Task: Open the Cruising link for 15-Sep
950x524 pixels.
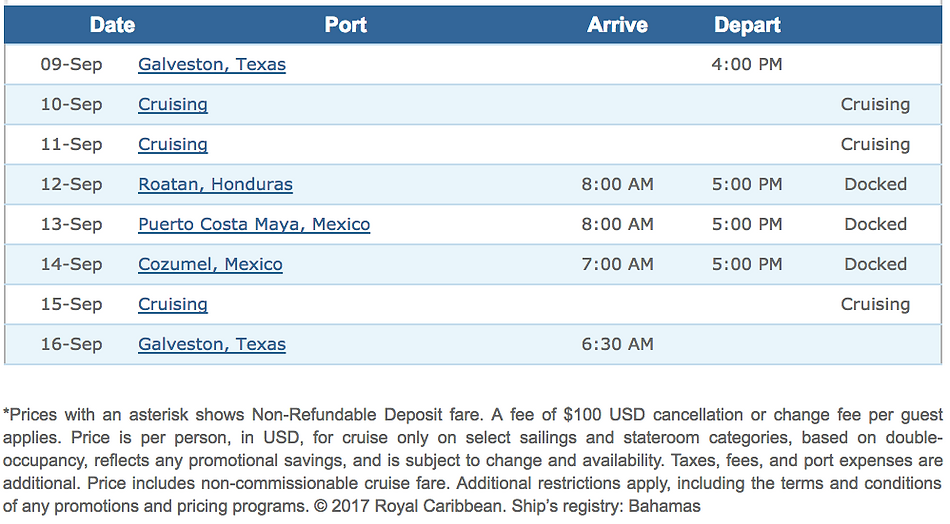Action: click(173, 304)
